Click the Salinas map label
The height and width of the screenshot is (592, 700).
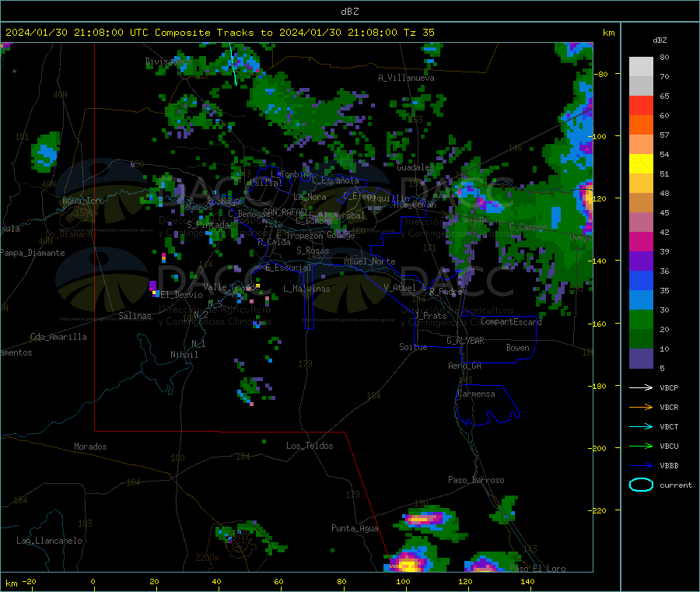(x=135, y=316)
